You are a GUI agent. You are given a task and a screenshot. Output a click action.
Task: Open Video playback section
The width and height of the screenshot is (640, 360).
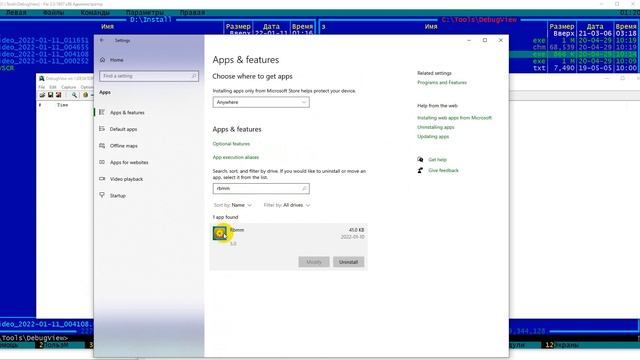127,179
